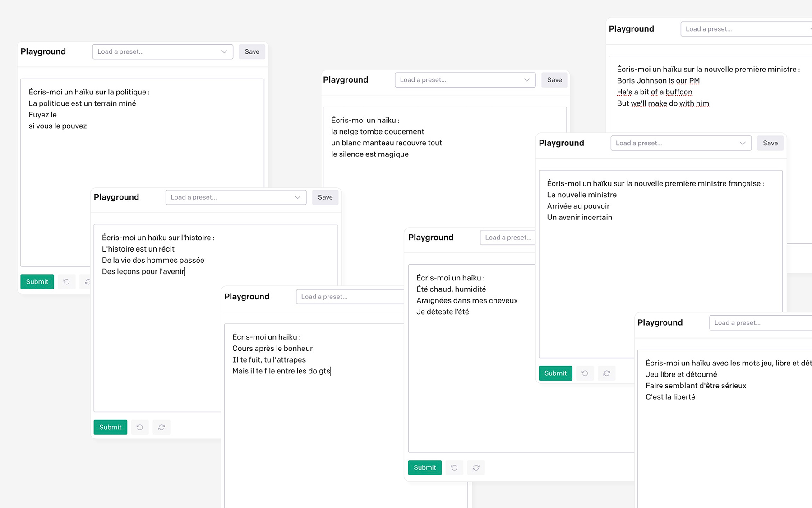Viewport: 812px width, 508px height.
Task: Click undo icon in the politique haiku panel
Action: pos(66,282)
